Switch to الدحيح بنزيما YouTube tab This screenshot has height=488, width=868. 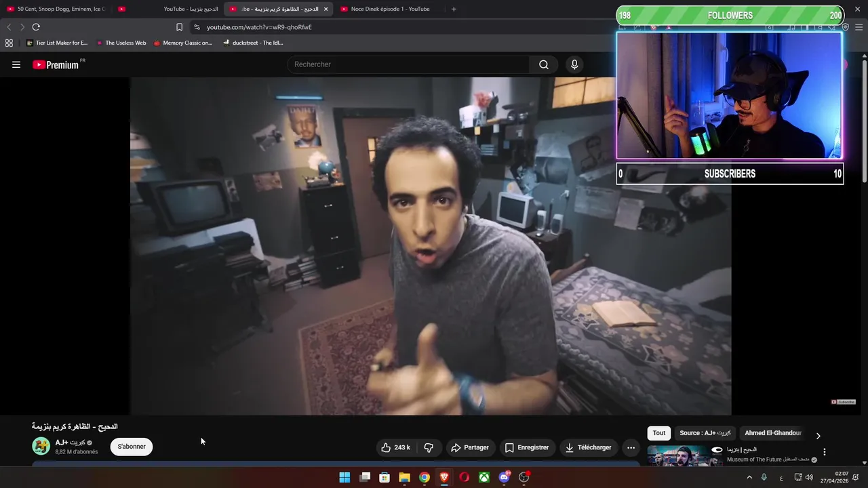pyautogui.click(x=170, y=9)
